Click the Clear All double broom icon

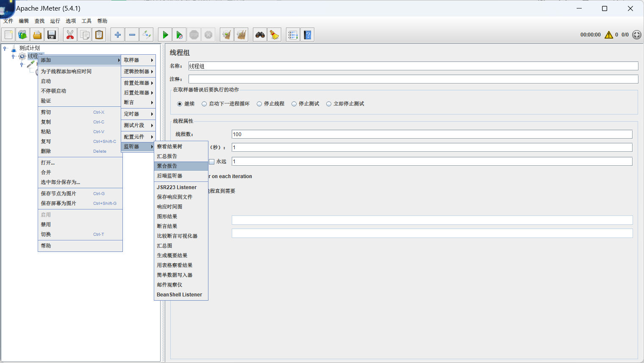241,35
